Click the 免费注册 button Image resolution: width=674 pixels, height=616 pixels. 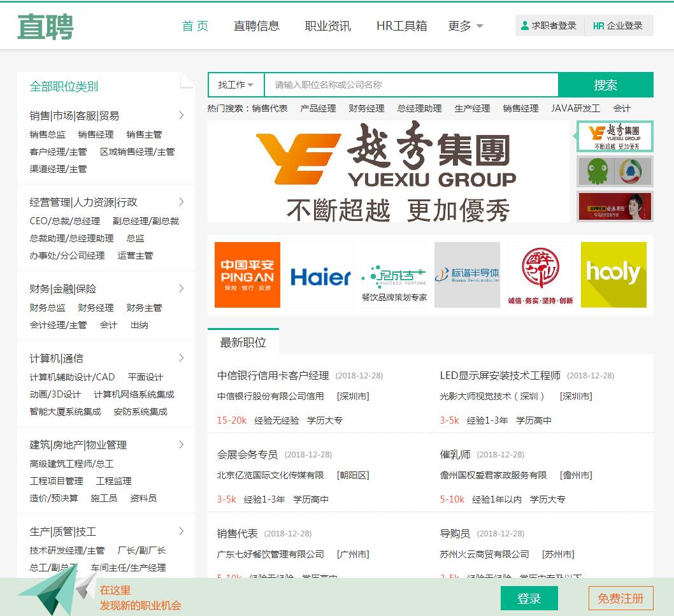coord(620,598)
